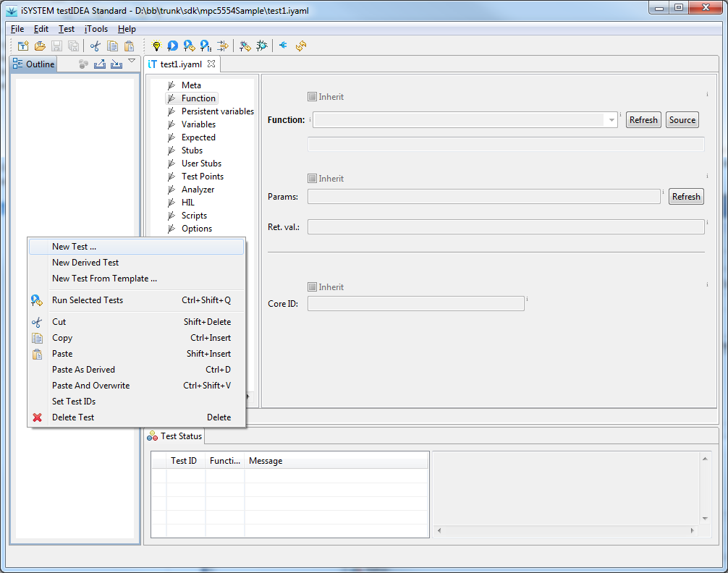The width and height of the screenshot is (728, 573).
Task: Click Refresh button next to Params
Action: point(686,196)
